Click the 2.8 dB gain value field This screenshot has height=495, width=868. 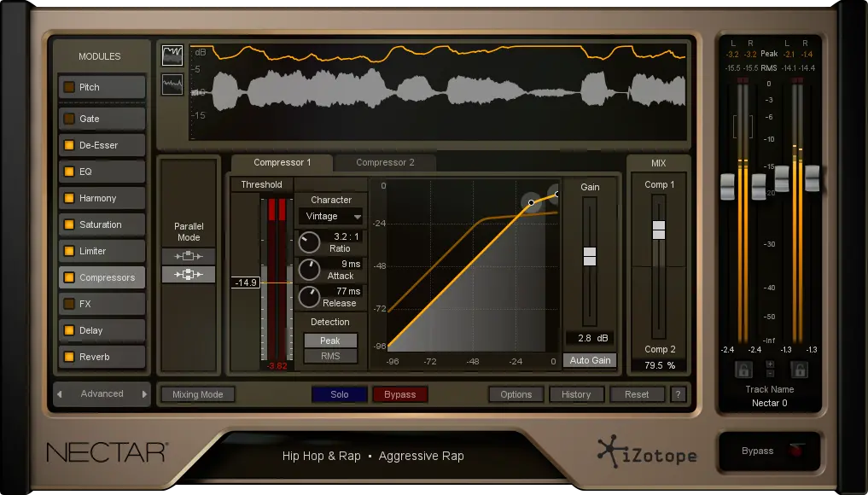591,338
